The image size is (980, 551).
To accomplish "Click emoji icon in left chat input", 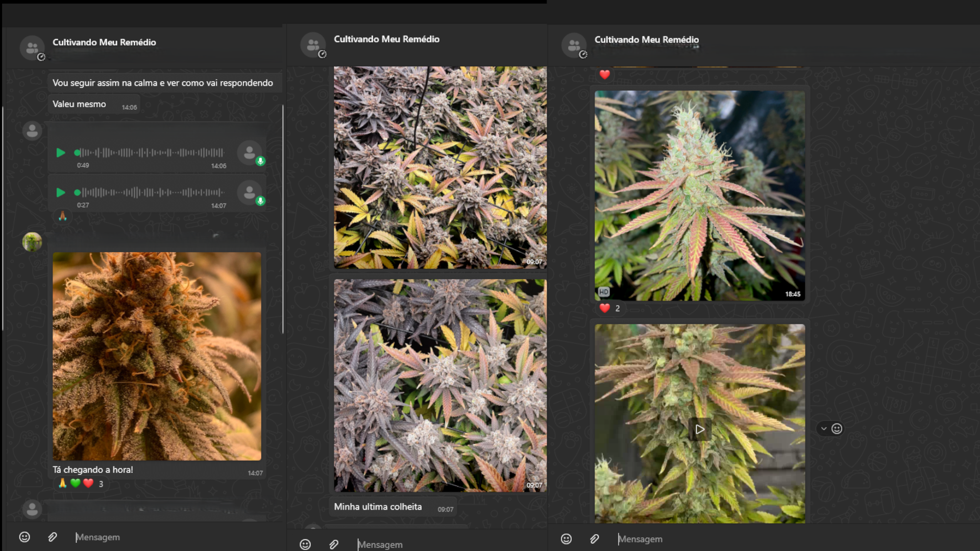I will 24,537.
